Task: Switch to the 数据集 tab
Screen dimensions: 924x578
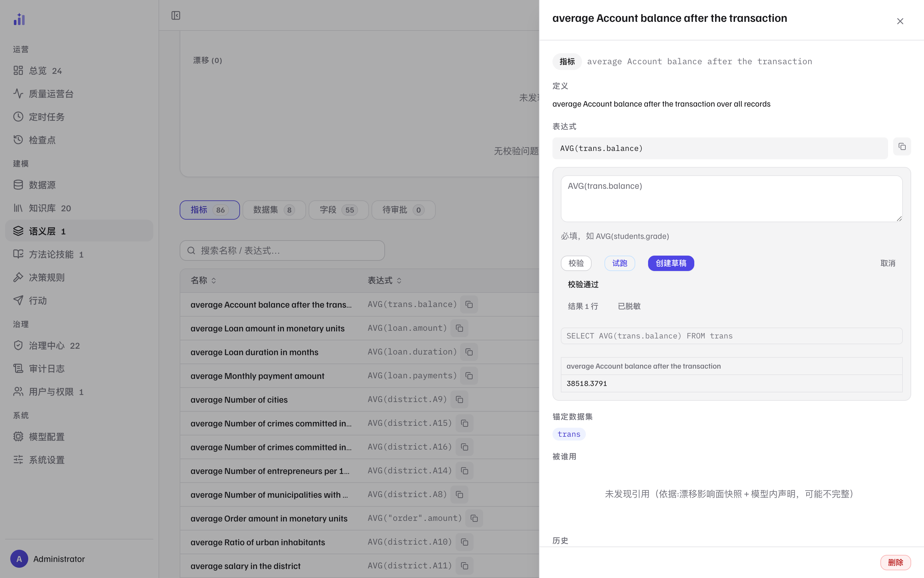Action: pos(274,210)
